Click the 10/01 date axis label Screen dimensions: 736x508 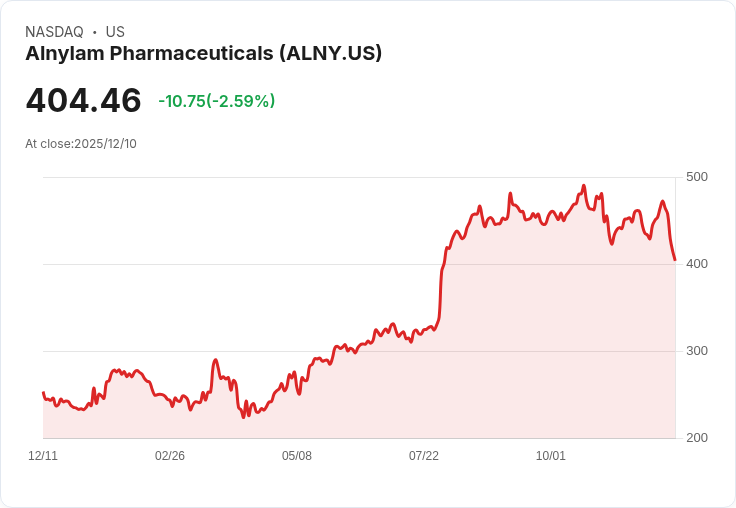coord(551,456)
